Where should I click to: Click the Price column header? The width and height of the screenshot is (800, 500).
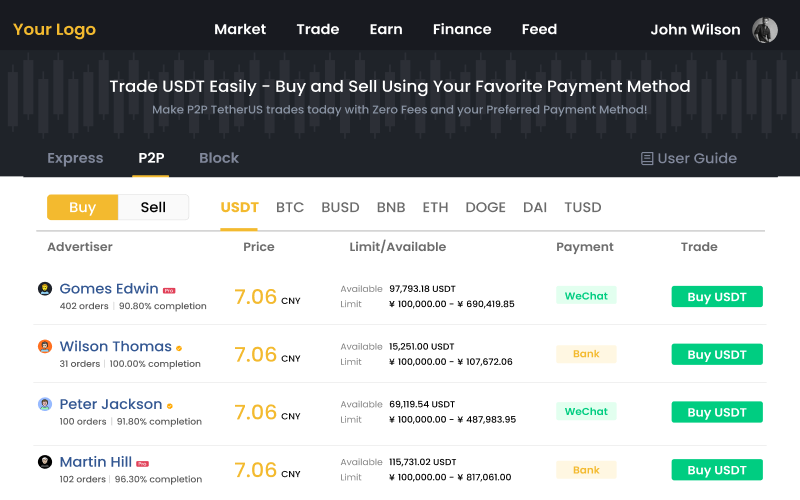coord(259,247)
